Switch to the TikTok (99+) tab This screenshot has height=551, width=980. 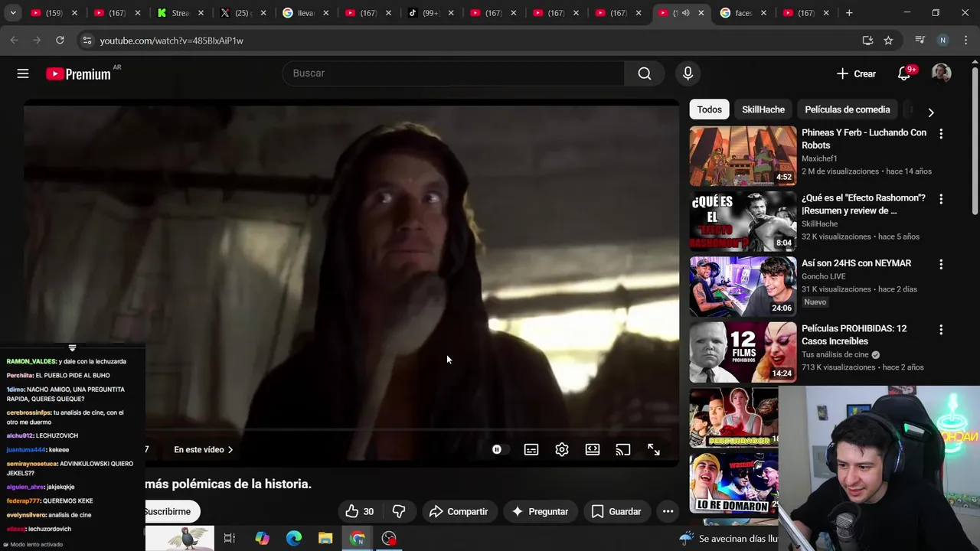pyautogui.click(x=431, y=13)
